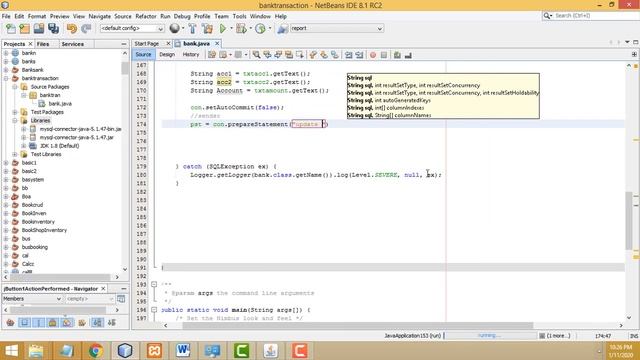The width and height of the screenshot is (640, 360).
Task: Switch to the Files tab
Action: [x=43, y=44]
